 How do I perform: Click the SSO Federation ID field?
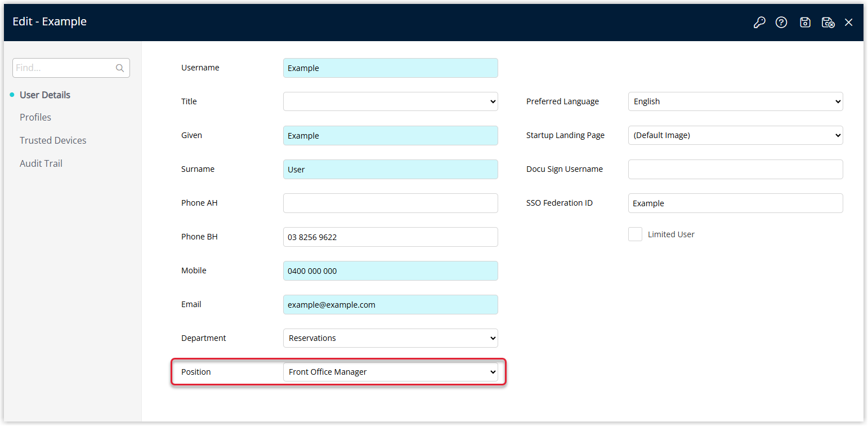point(736,203)
